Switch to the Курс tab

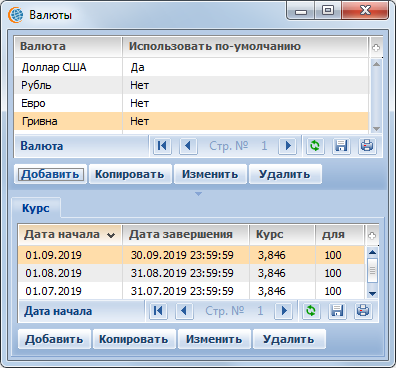36,208
